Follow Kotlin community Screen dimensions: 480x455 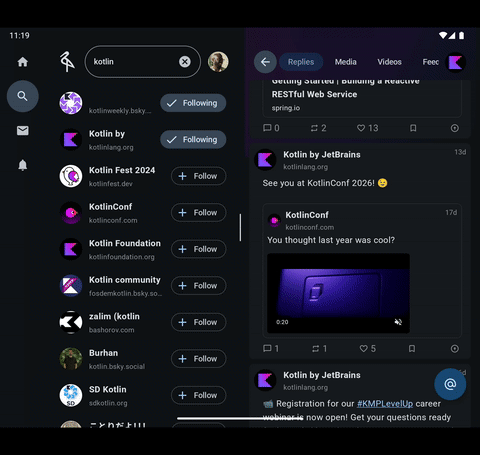199,286
